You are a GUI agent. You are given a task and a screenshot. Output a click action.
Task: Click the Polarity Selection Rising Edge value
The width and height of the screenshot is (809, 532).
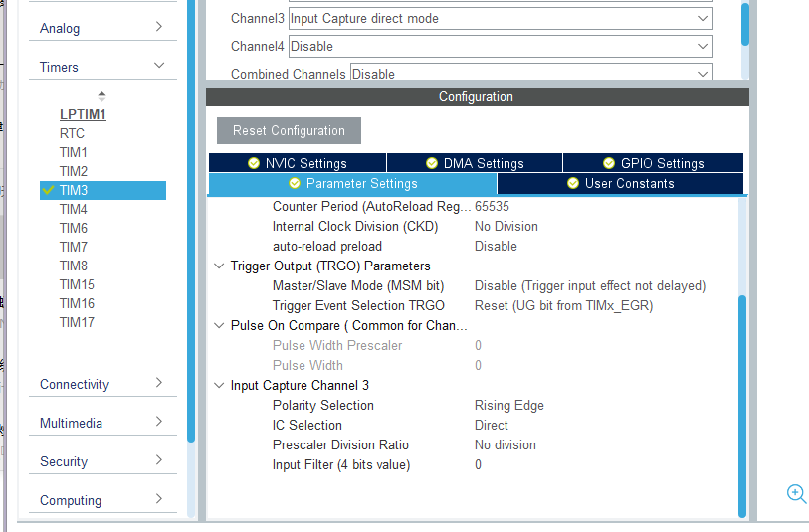pyautogui.click(x=508, y=405)
